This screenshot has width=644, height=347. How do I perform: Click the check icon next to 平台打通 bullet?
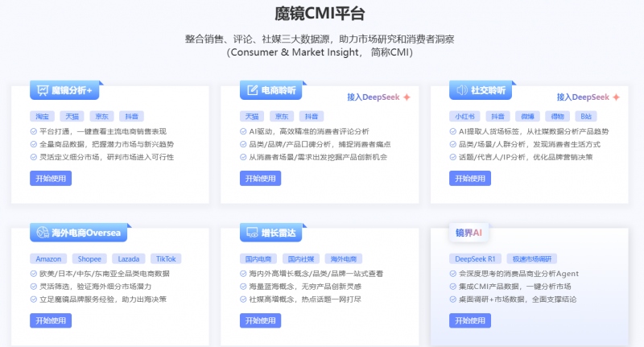coord(33,130)
